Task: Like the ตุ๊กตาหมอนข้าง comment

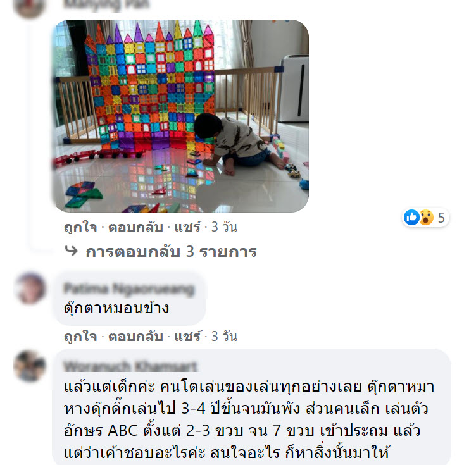Action: click(x=80, y=337)
